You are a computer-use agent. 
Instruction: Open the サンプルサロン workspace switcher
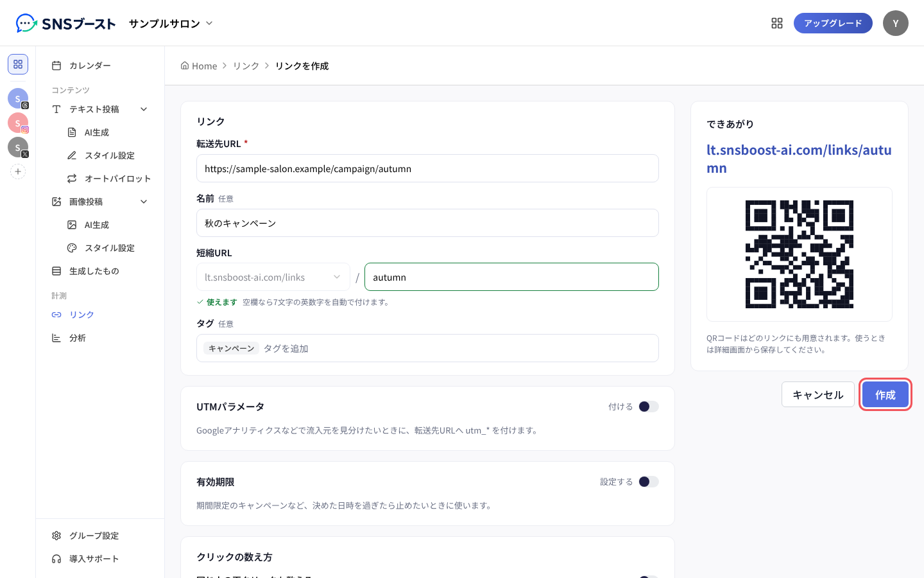click(x=171, y=24)
